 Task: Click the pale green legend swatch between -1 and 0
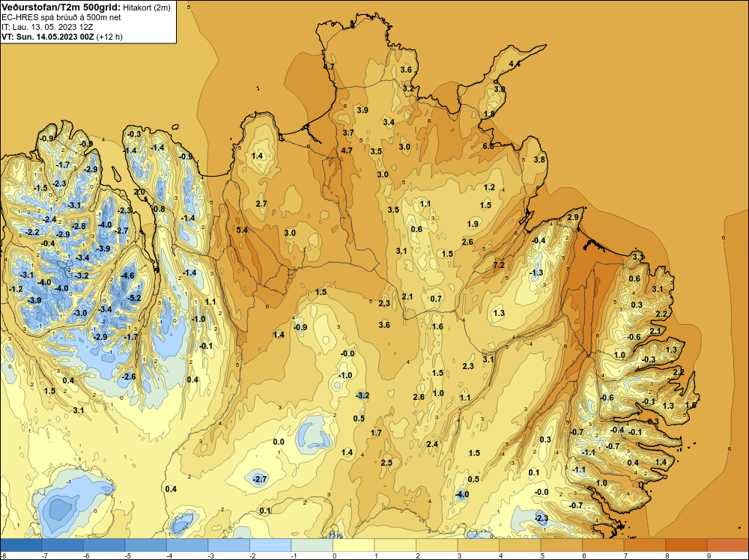(x=312, y=545)
